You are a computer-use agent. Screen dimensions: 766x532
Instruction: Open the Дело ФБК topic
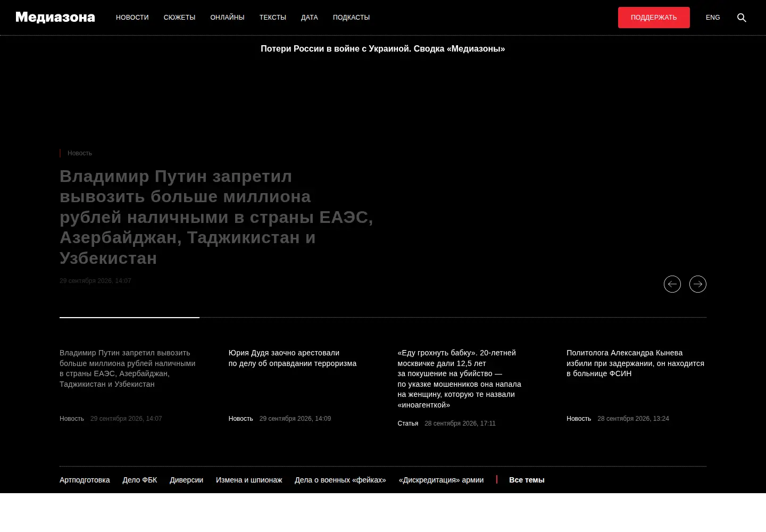(x=140, y=480)
